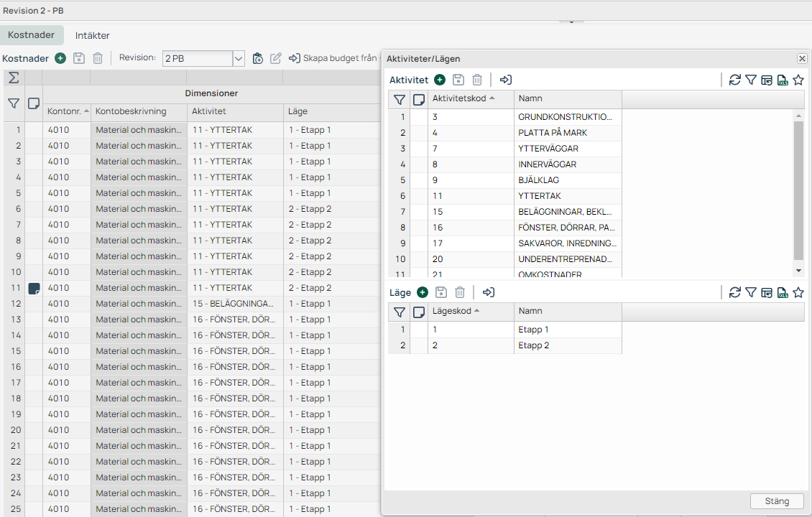Toggle the note on row 11
812x517 pixels.
pyautogui.click(x=33, y=288)
